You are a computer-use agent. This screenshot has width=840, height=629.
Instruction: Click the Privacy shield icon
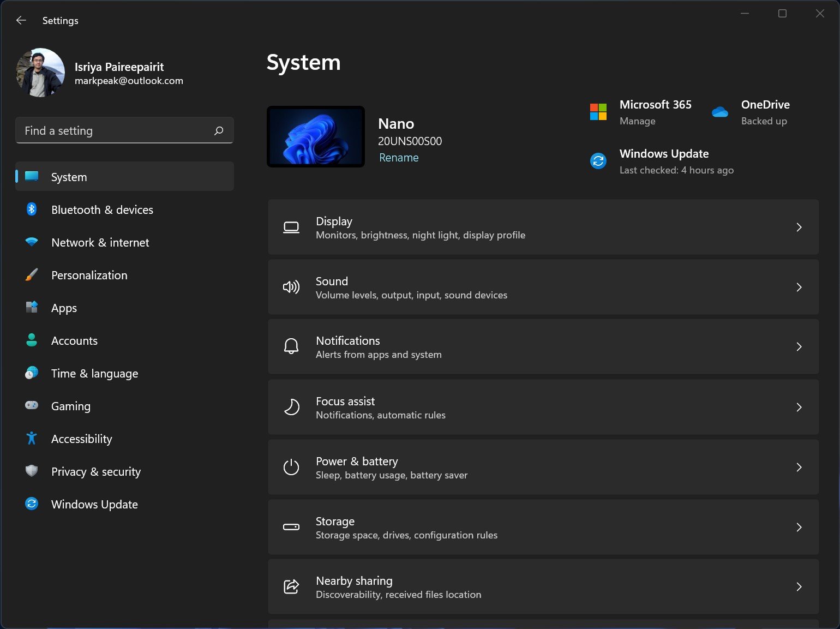(x=32, y=471)
